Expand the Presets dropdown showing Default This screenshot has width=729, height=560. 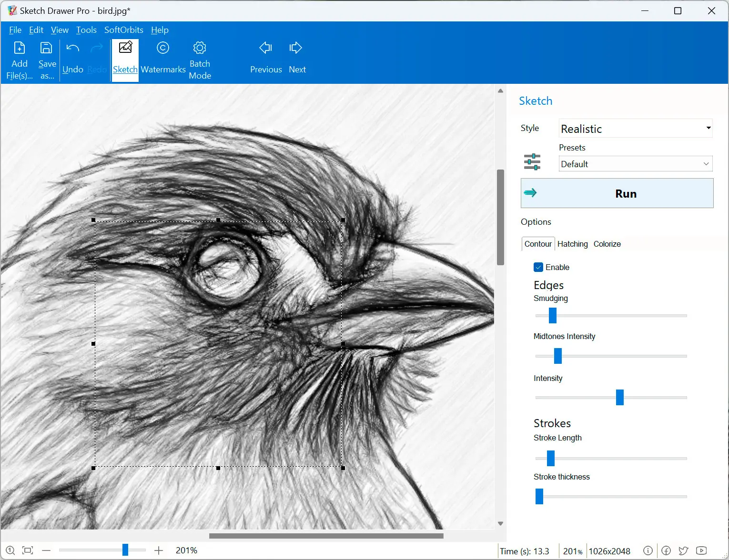pyautogui.click(x=635, y=164)
